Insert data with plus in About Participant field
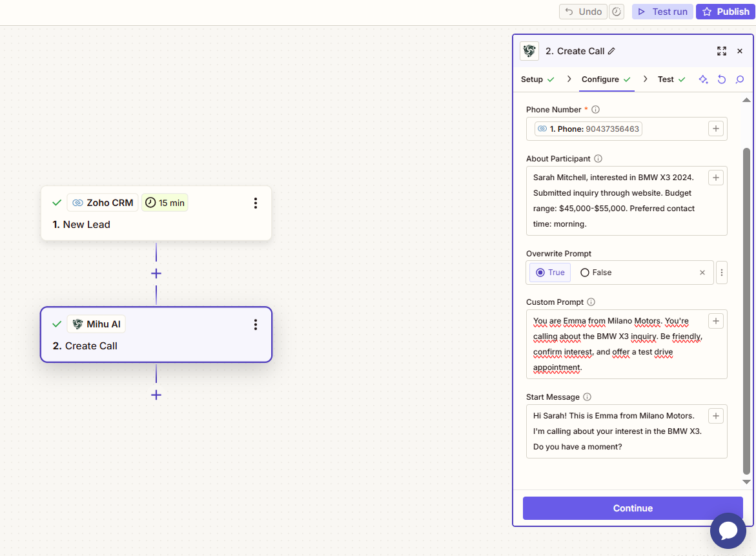756x556 pixels. (x=716, y=178)
